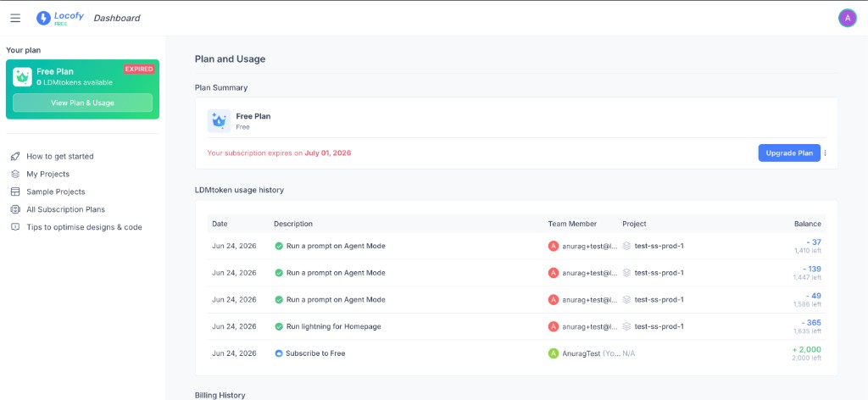868x400 pixels.
Task: Click the green check icon in the -49 row
Action: [279, 299]
